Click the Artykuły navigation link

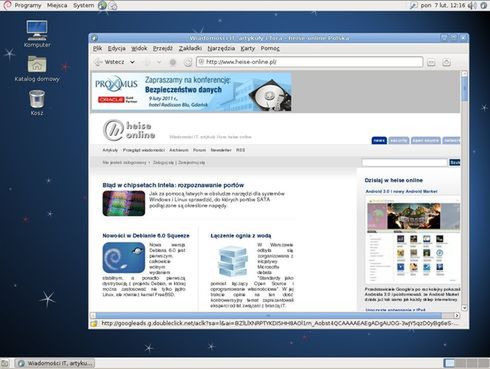click(x=110, y=150)
